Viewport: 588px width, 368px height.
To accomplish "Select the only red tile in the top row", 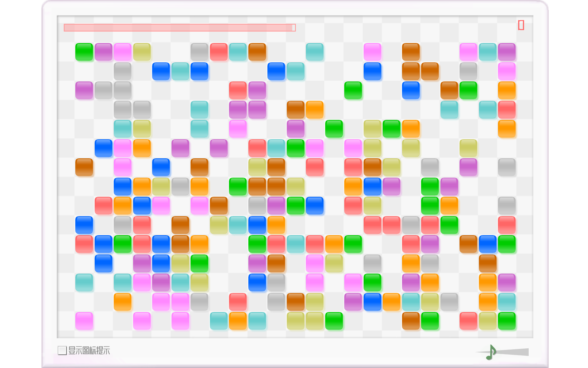I will (x=219, y=52).
